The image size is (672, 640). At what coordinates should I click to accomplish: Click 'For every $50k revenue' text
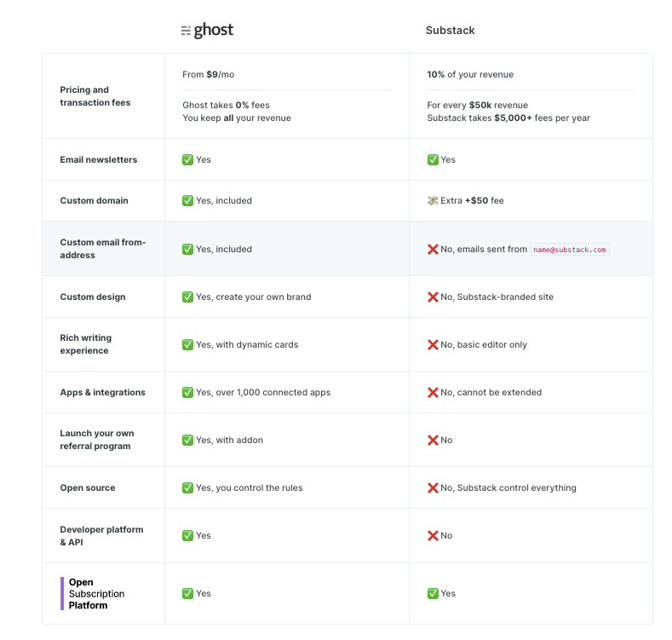[x=478, y=105]
